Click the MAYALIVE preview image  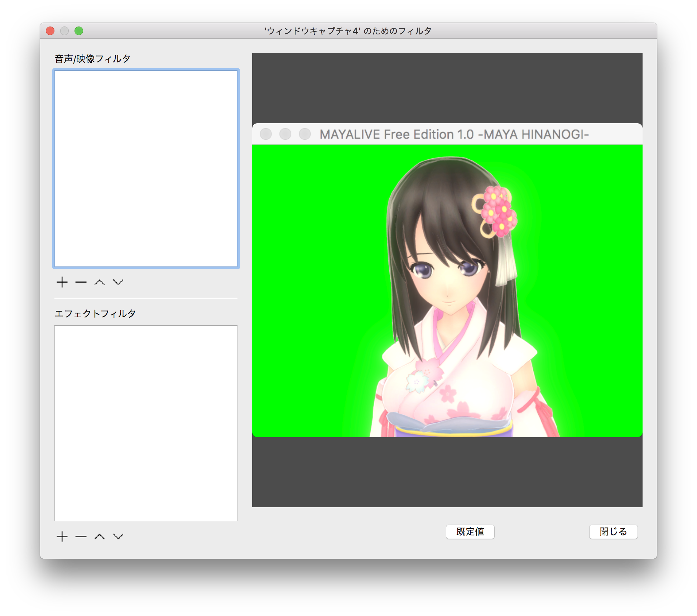pos(447,280)
